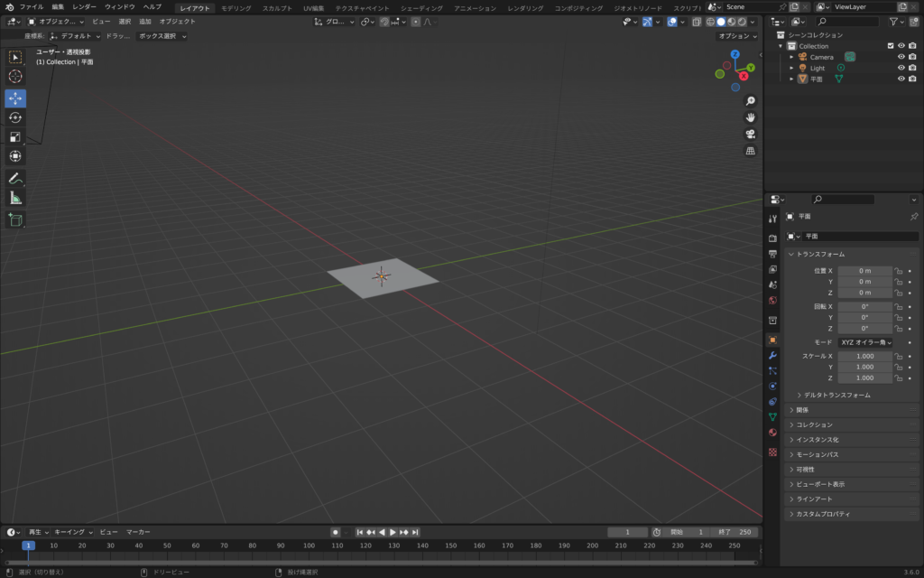Screen dimensions: 924x578
Task: Toggle viewport overlays on or off
Action: pyautogui.click(x=671, y=22)
